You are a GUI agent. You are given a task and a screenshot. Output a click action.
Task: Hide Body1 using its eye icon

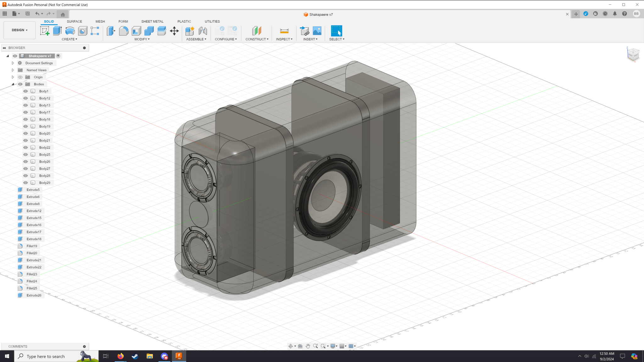(25, 91)
